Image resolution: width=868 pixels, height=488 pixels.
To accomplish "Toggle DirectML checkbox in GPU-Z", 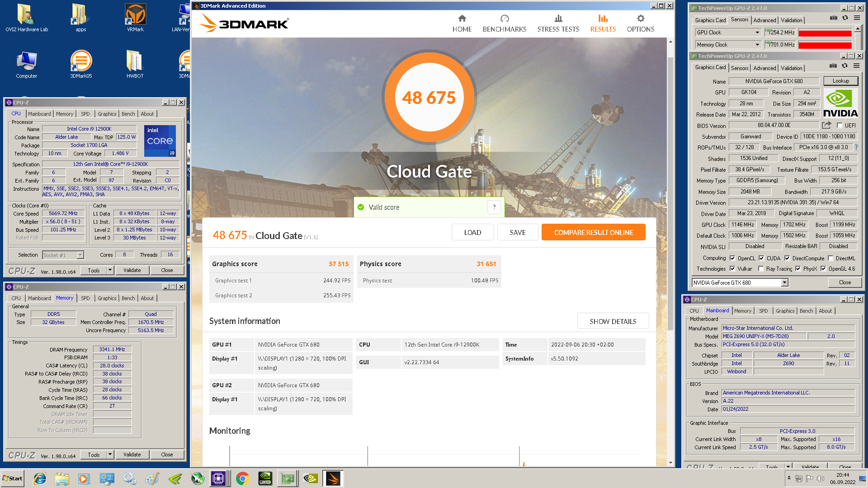I will tap(830, 258).
